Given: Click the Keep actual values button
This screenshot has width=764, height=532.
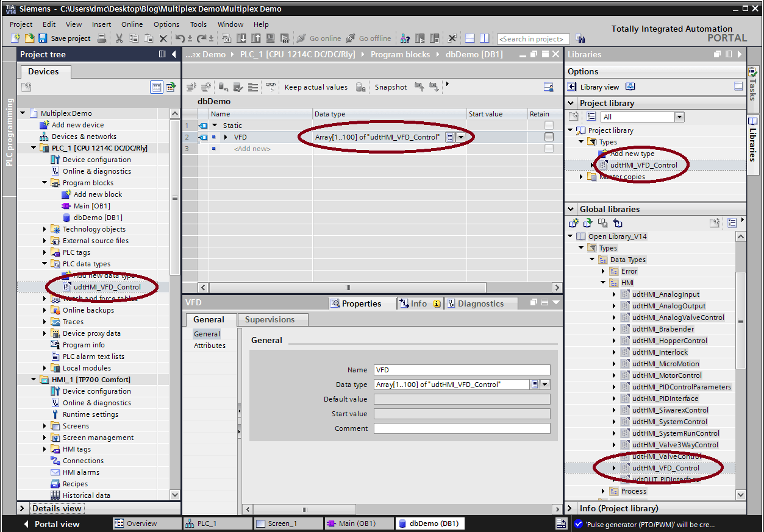Looking at the screenshot, I should click(316, 87).
